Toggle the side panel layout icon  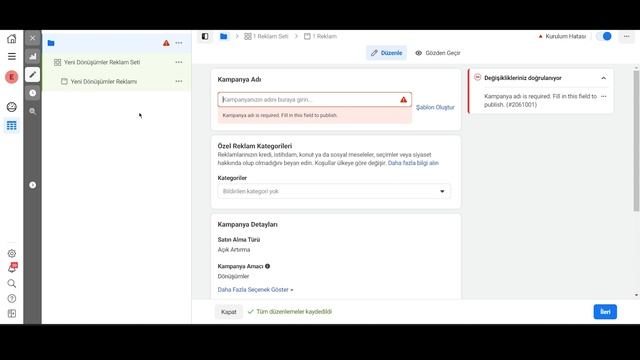[205, 36]
